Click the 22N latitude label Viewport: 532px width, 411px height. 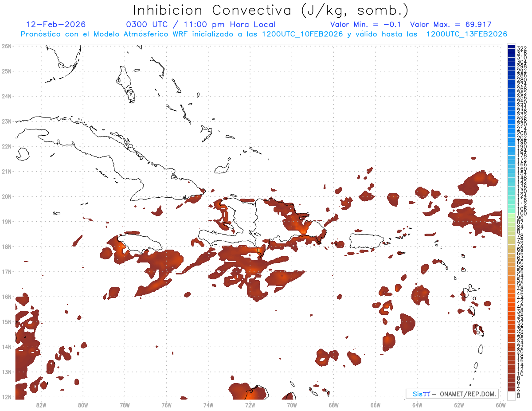point(7,146)
